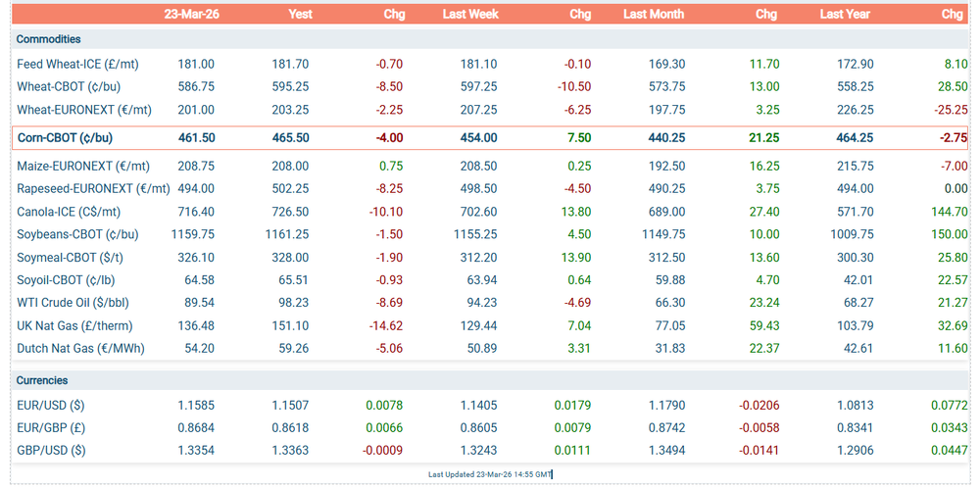Open the Soymeal-CBOT row

[x=490, y=257]
